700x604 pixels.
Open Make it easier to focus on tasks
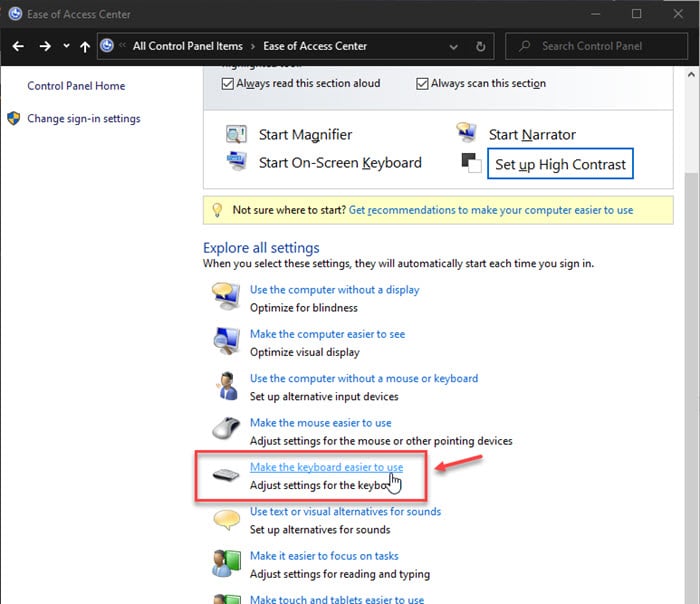click(x=324, y=556)
